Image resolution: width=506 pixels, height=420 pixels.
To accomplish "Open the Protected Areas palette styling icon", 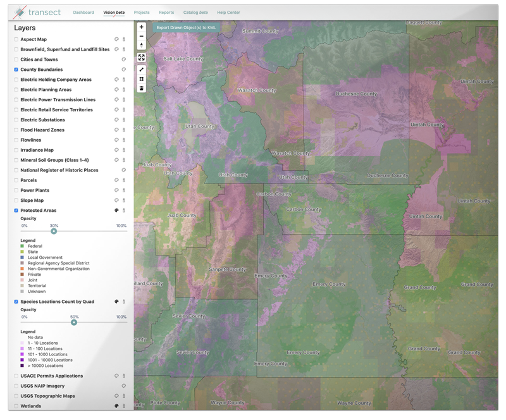I will [116, 210].
